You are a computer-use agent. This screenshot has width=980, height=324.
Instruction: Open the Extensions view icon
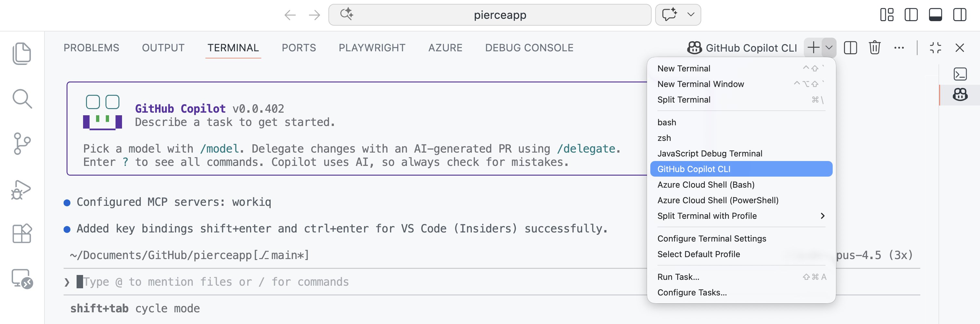pyautogui.click(x=22, y=233)
